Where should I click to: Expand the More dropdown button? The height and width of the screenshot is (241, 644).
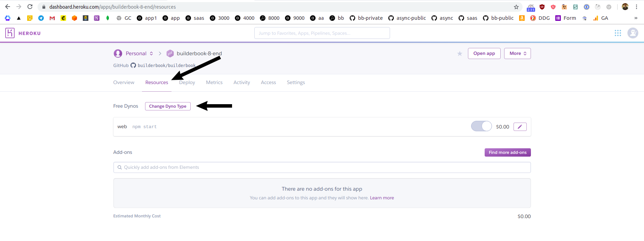point(517,53)
